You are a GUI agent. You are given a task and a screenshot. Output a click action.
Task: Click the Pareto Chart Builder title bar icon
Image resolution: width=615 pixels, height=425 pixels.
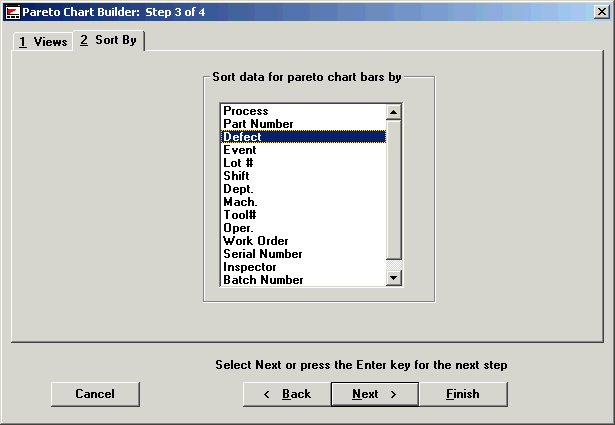12,11
